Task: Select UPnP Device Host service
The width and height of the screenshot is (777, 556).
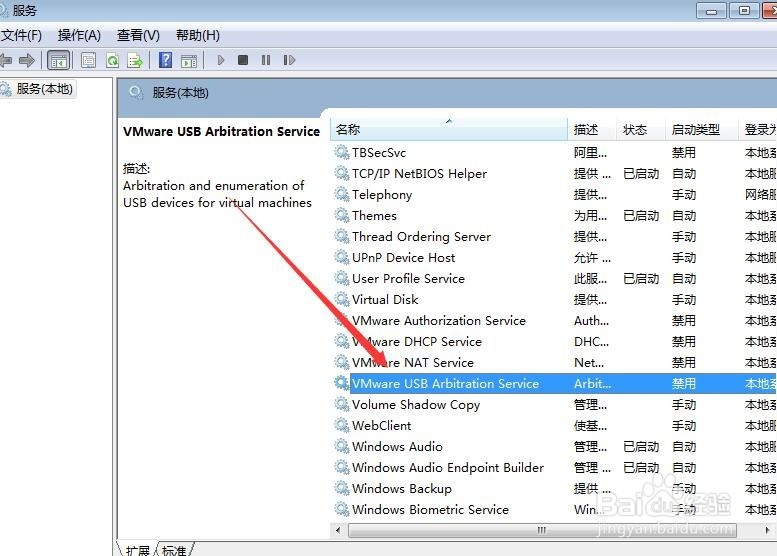Action: 554,258
